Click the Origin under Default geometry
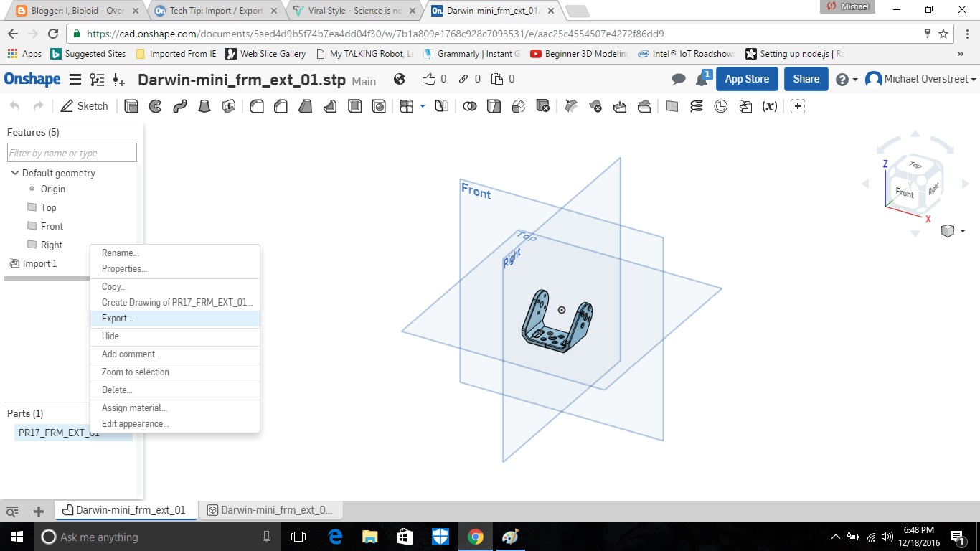 tap(52, 189)
